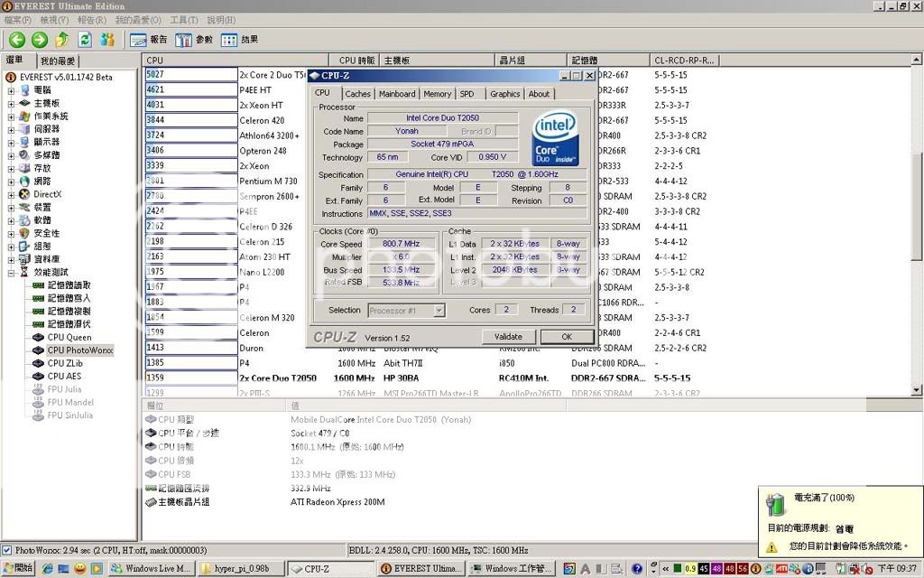The height and width of the screenshot is (578, 924).
Task: Expand the 顯示器 tree node
Action: [11, 143]
